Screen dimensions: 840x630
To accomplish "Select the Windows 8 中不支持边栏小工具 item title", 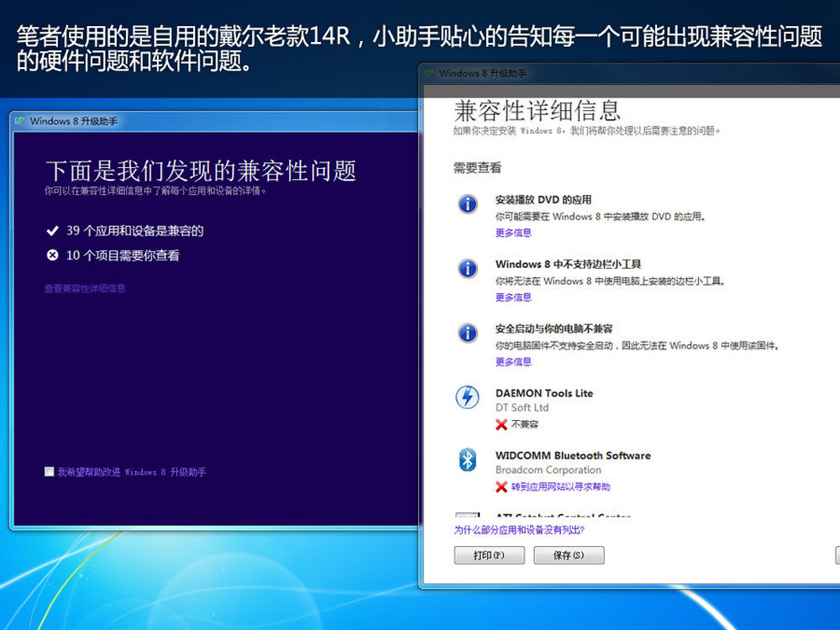I will 569,264.
